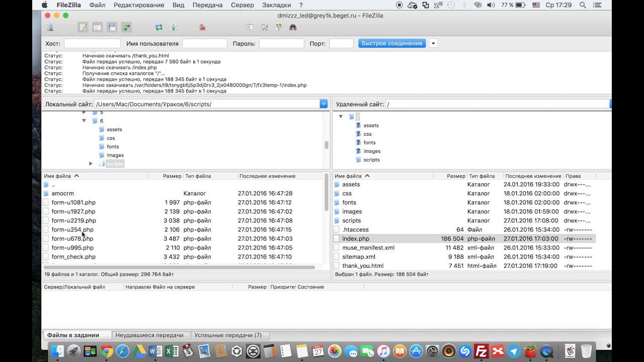
Task: Click the Пароль input field
Action: click(x=281, y=44)
